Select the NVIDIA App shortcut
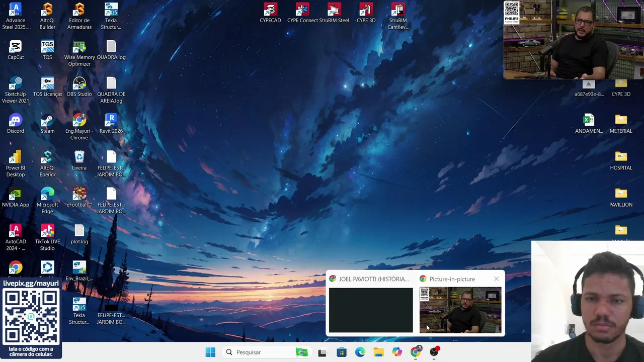Image resolution: width=644 pixels, height=362 pixels. click(16, 198)
